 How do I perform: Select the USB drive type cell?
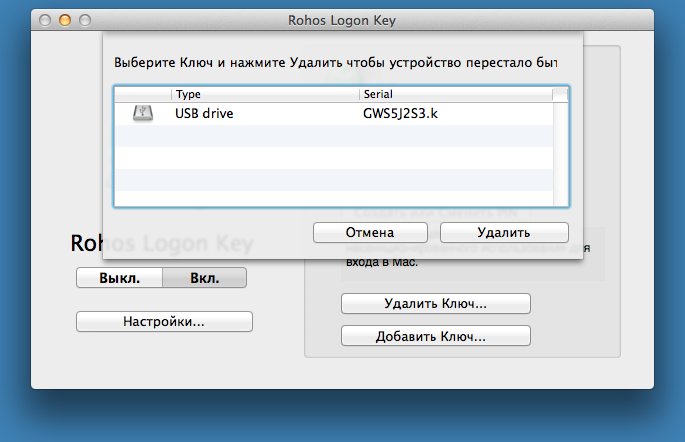coord(204,114)
